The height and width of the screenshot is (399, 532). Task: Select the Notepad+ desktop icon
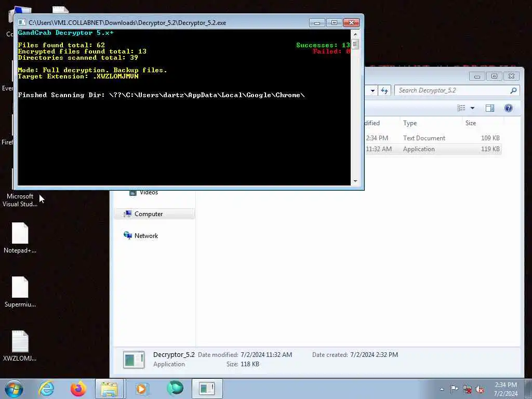[20, 238]
